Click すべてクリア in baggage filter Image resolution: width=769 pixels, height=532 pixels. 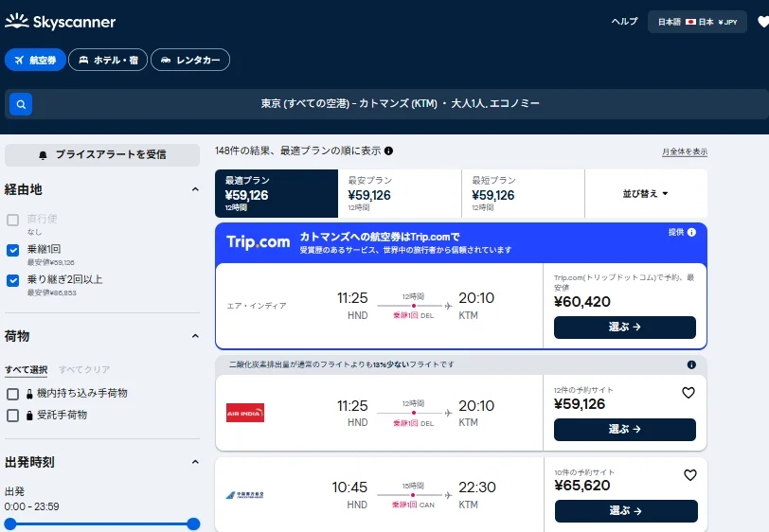tap(84, 370)
